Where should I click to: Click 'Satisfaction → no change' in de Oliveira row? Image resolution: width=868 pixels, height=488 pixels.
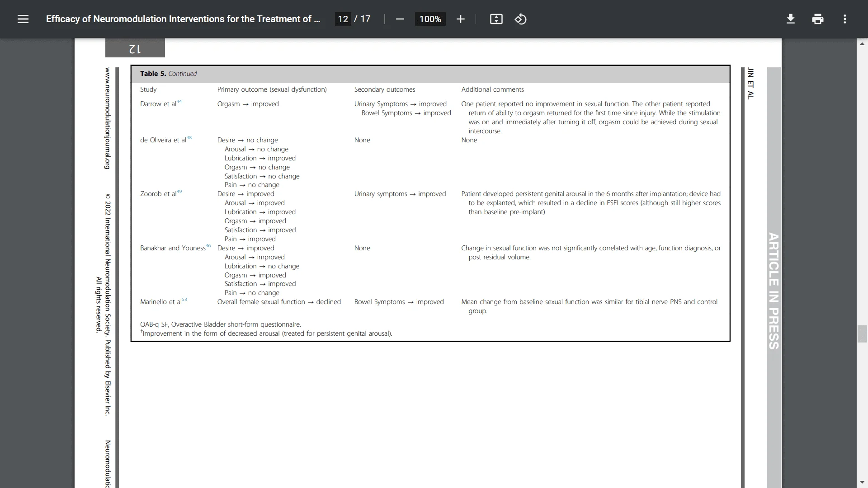[262, 176]
